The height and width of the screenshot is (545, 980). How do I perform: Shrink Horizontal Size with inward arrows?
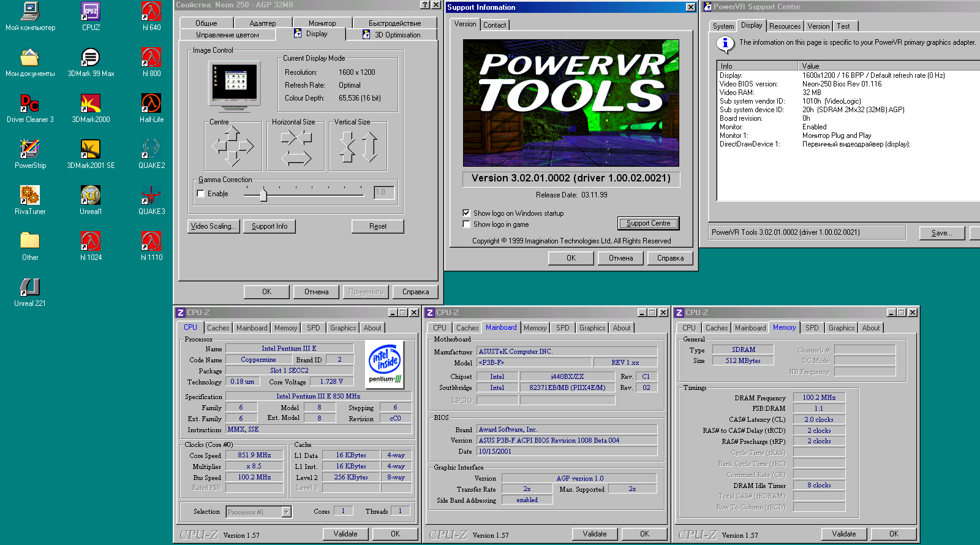296,137
